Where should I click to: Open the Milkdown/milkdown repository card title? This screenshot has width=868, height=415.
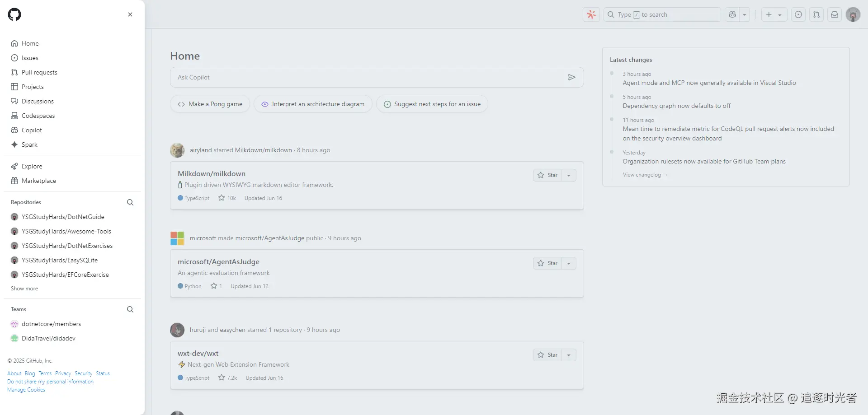coord(212,173)
